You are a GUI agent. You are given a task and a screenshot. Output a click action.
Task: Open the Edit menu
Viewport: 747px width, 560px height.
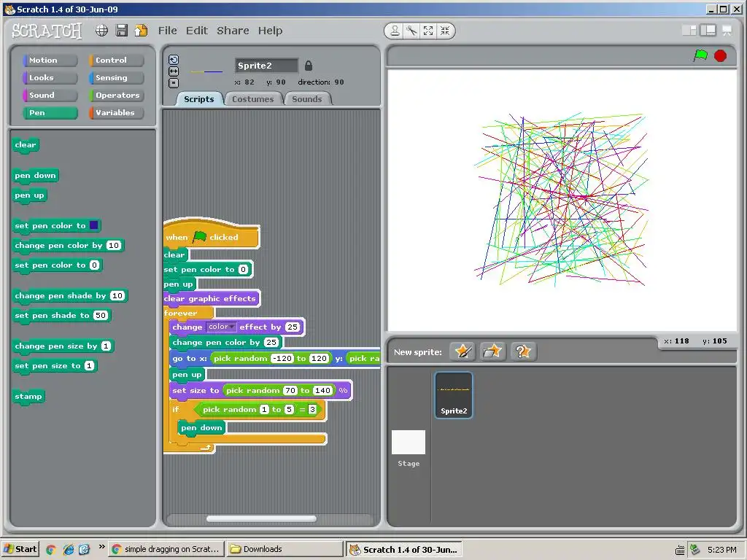coord(197,31)
